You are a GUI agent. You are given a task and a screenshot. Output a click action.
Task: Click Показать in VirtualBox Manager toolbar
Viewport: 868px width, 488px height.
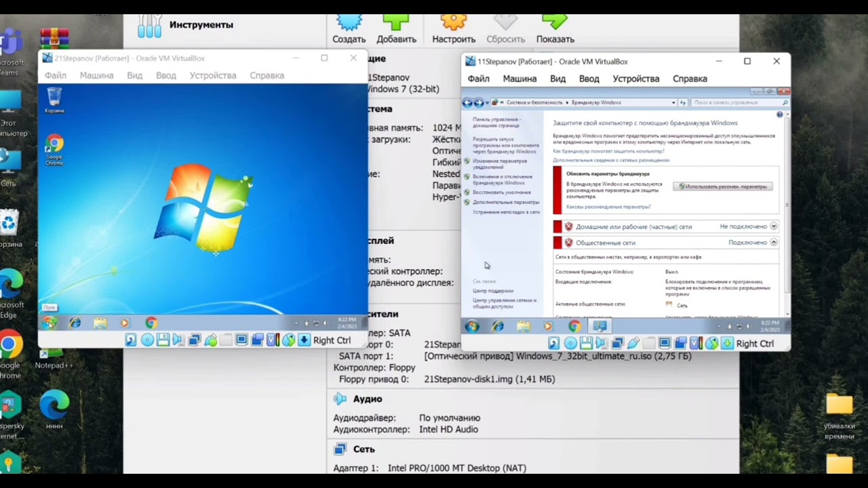point(555,28)
